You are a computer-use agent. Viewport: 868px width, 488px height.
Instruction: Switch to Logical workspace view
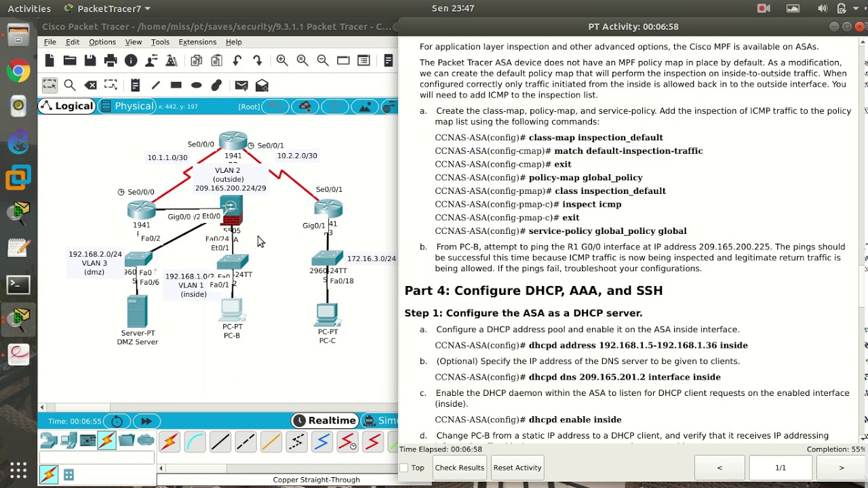(x=66, y=106)
